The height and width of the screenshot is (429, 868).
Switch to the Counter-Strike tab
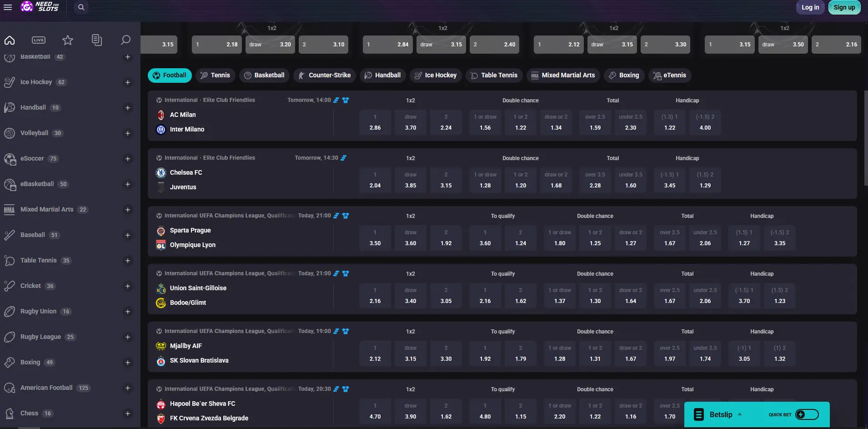[325, 76]
